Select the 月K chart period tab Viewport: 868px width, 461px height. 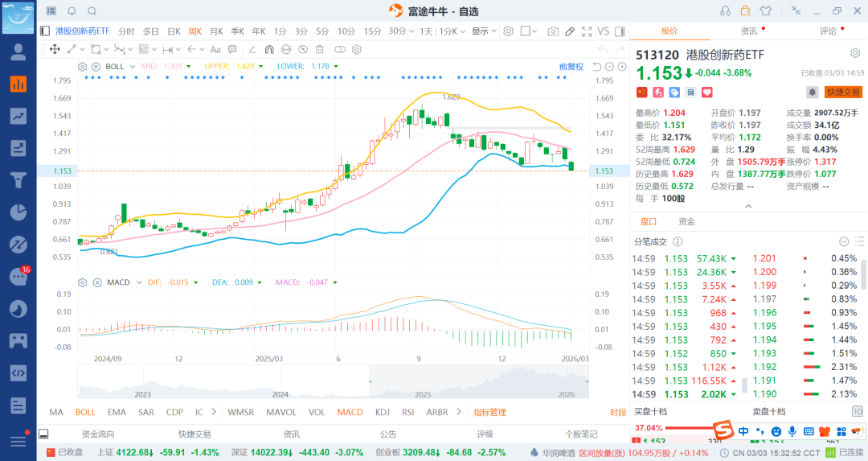pos(216,31)
